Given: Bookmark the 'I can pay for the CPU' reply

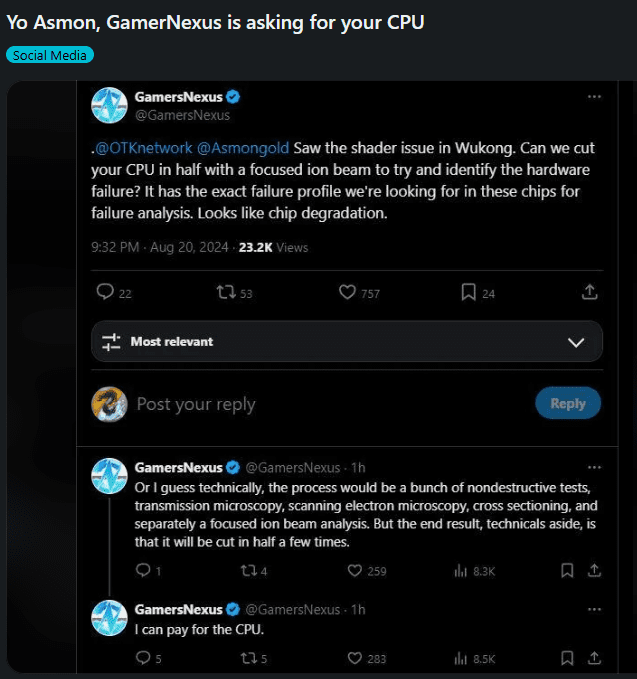Looking at the screenshot, I should [x=567, y=658].
